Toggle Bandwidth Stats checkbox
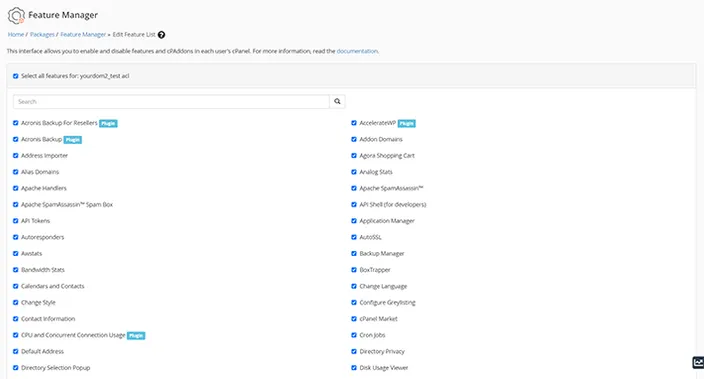The height and width of the screenshot is (379, 704). pos(16,269)
